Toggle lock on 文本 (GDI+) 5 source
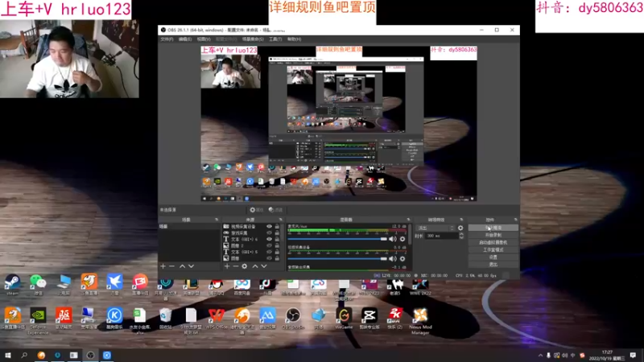The image size is (644, 362). coord(277,252)
